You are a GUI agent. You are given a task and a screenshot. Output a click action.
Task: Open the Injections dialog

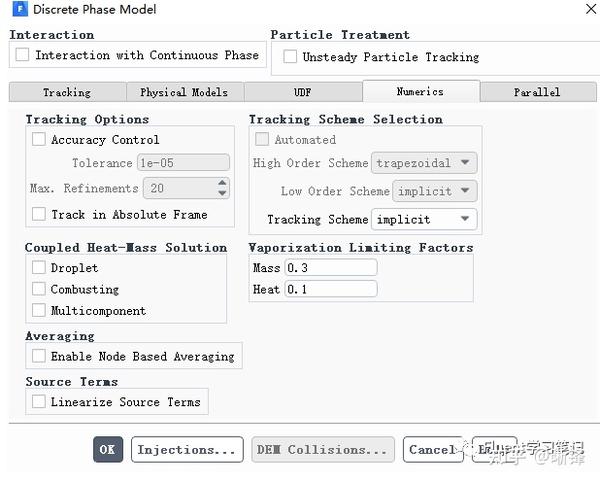[187, 450]
